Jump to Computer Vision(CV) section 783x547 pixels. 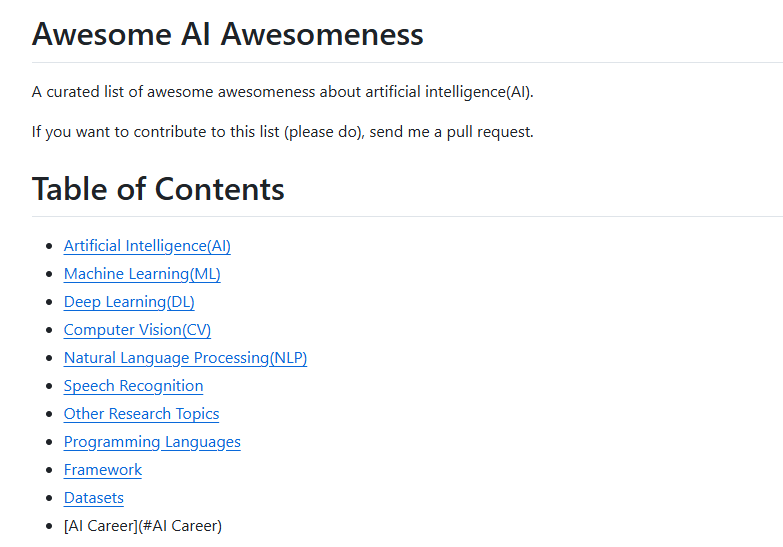(x=137, y=330)
